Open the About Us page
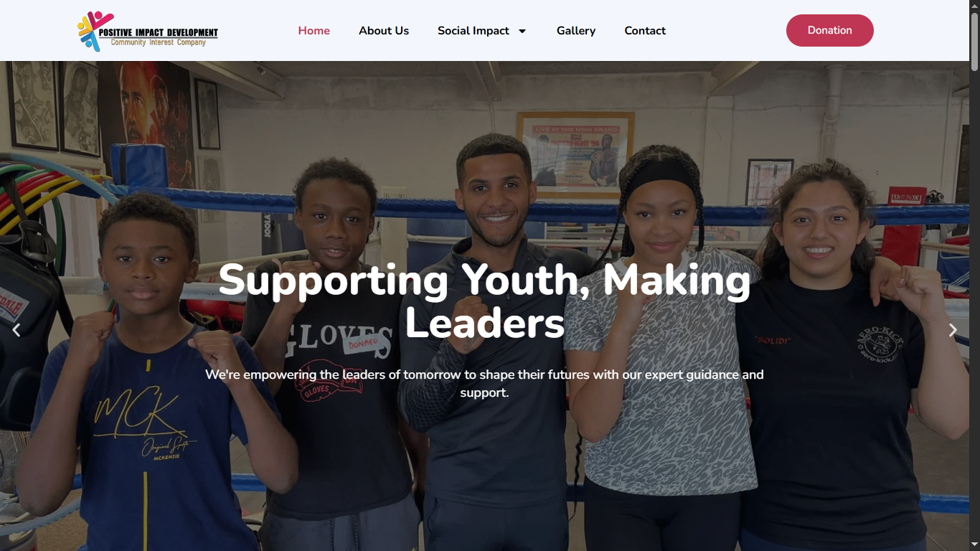This screenshot has width=980, height=551. [384, 31]
